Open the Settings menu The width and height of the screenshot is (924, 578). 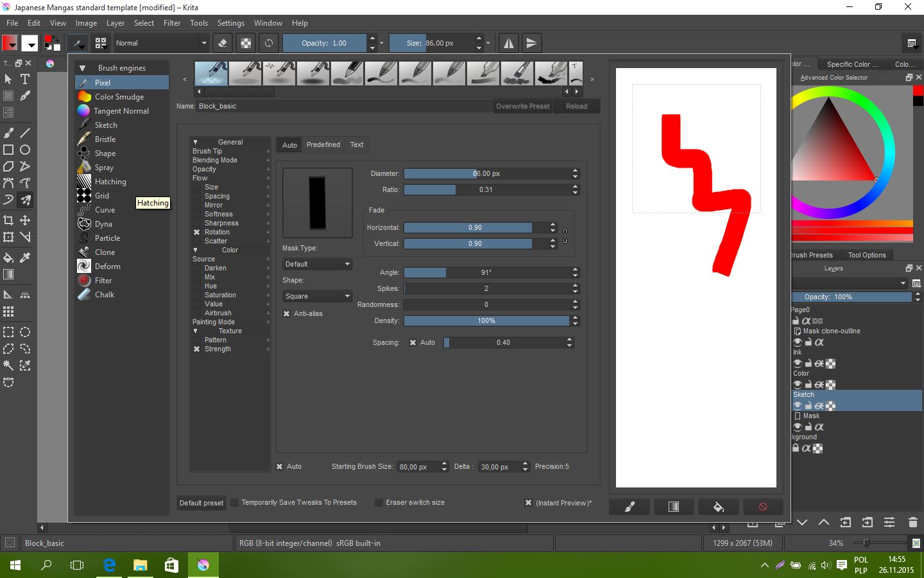click(x=230, y=23)
